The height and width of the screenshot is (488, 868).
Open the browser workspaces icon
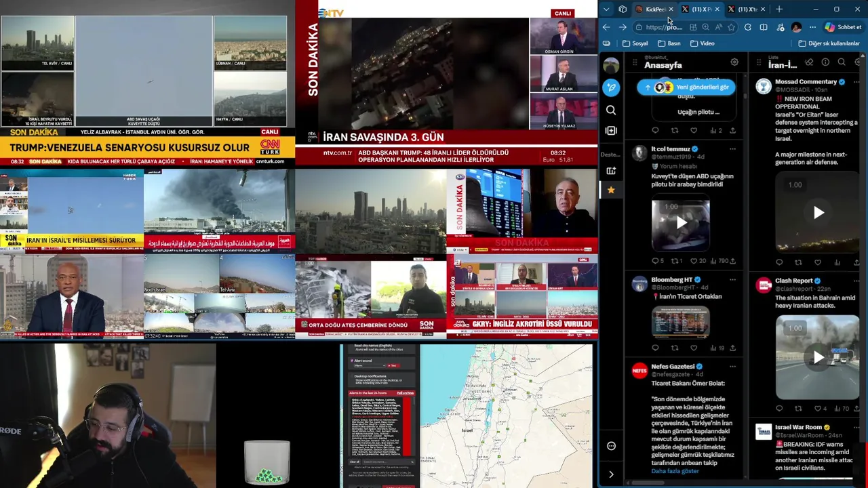[x=623, y=9]
